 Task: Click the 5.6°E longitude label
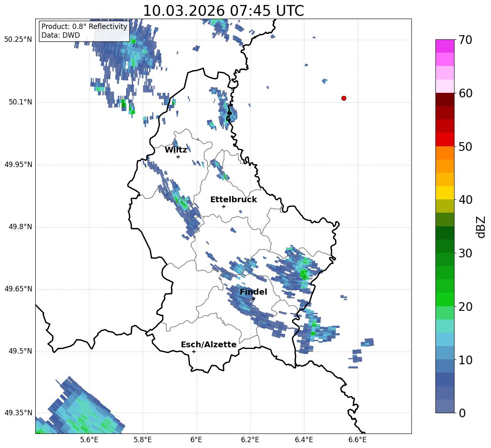pos(89,440)
